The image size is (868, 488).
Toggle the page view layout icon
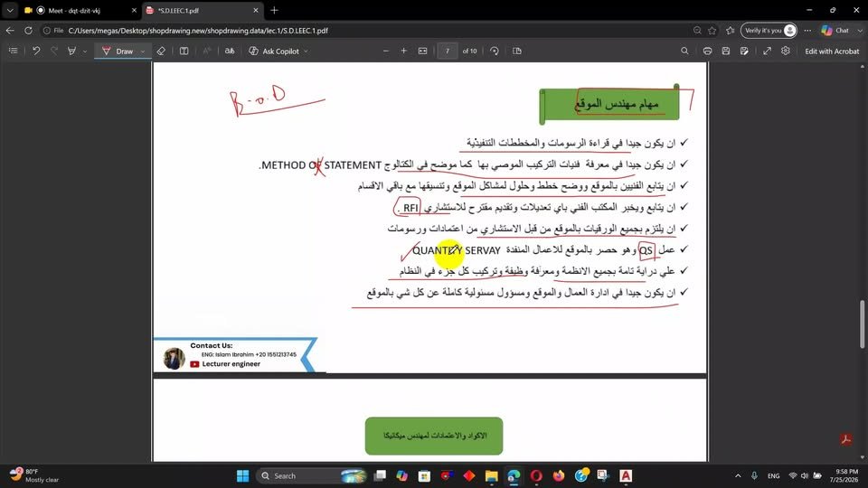point(184,51)
